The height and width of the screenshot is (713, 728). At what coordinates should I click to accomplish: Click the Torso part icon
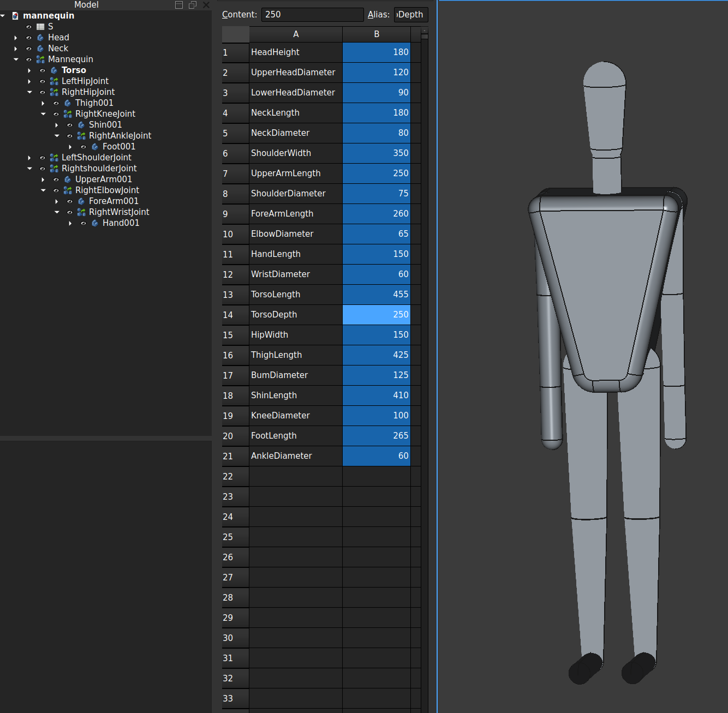pyautogui.click(x=54, y=70)
